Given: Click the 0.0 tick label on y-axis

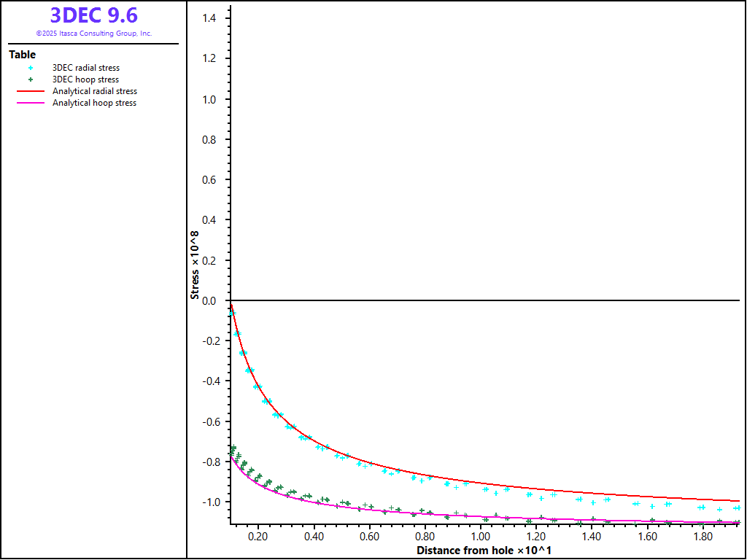Looking at the screenshot, I should point(210,300).
